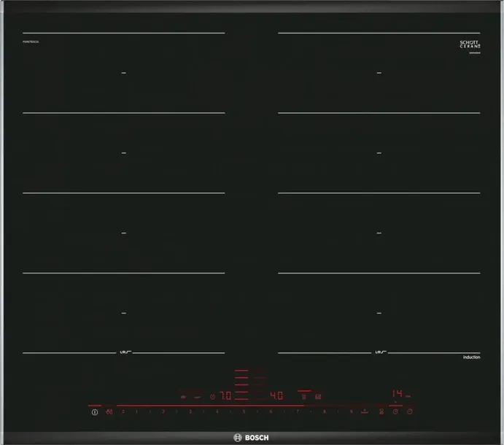Set power level 9 on slider
Screen dimensions: 504x445
[x=352, y=412]
